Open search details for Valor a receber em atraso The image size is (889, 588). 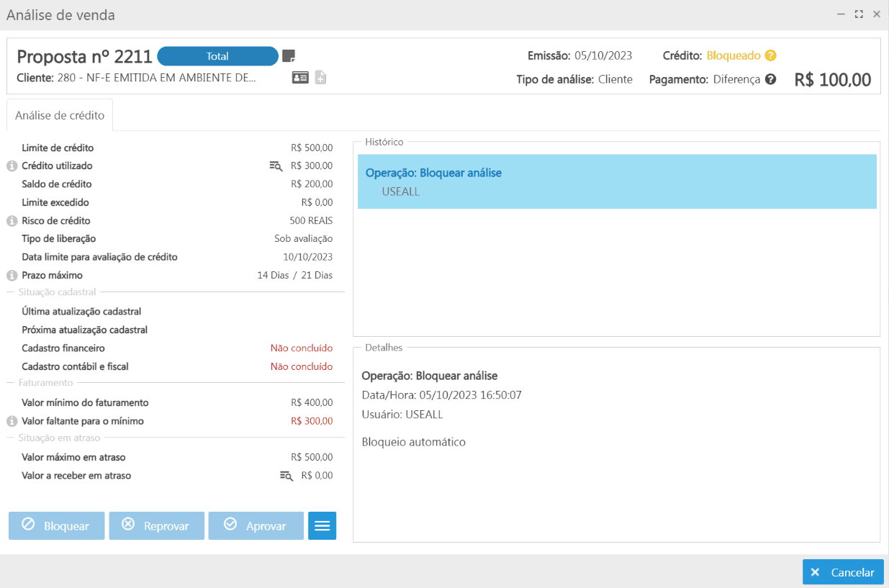pos(286,476)
